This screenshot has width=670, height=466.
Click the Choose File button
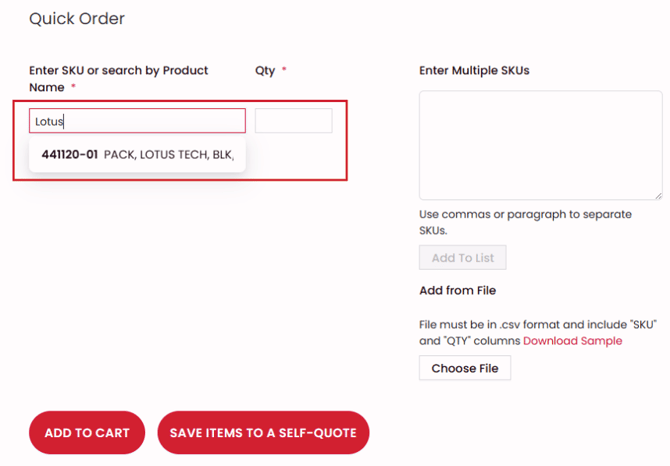tap(465, 368)
